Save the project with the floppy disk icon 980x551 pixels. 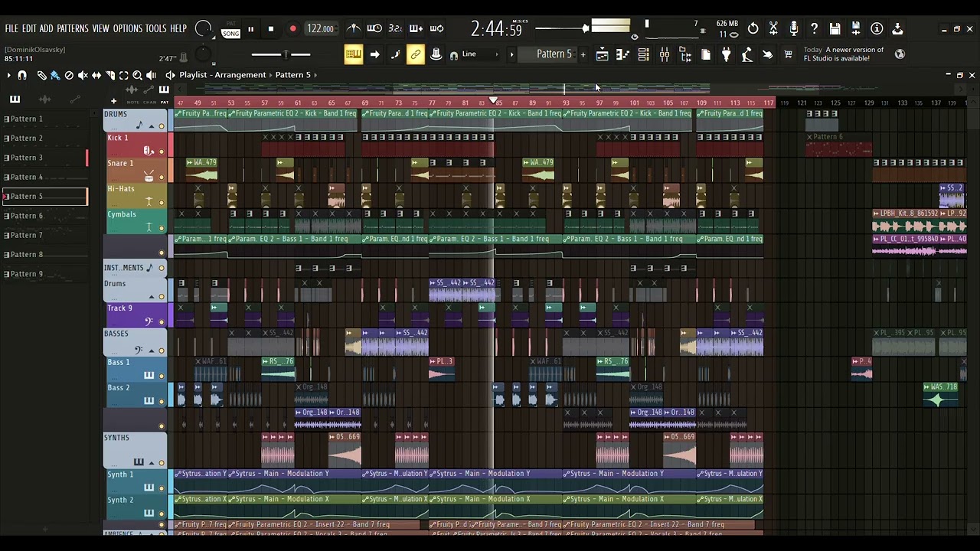click(x=835, y=28)
